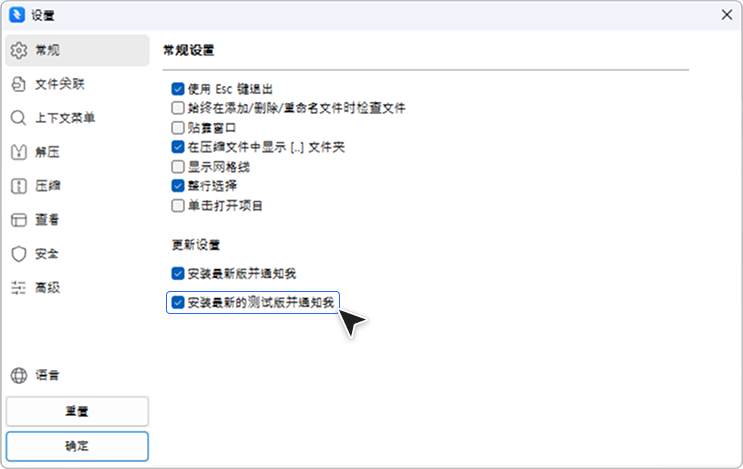Click the 常规 gear icon in sidebar
Image resolution: width=743 pixels, height=469 pixels.
click(18, 50)
